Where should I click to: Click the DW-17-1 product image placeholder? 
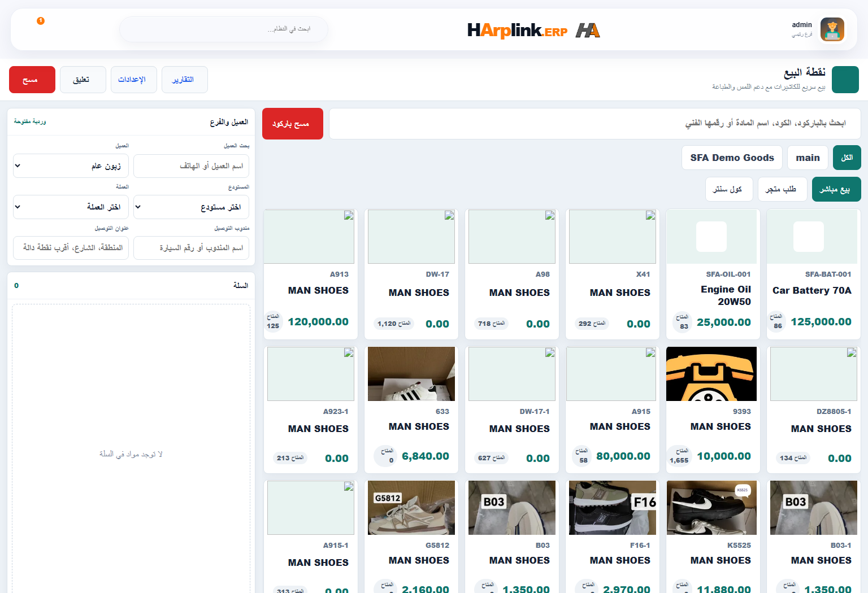tap(512, 374)
